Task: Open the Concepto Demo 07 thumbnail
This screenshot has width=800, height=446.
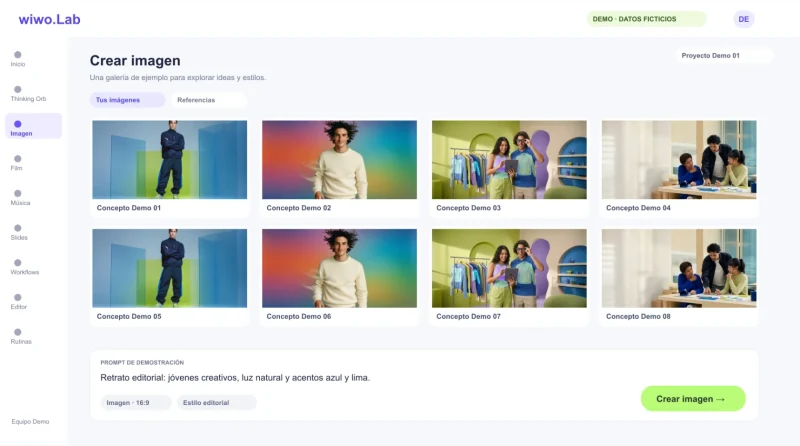Action: (x=509, y=268)
